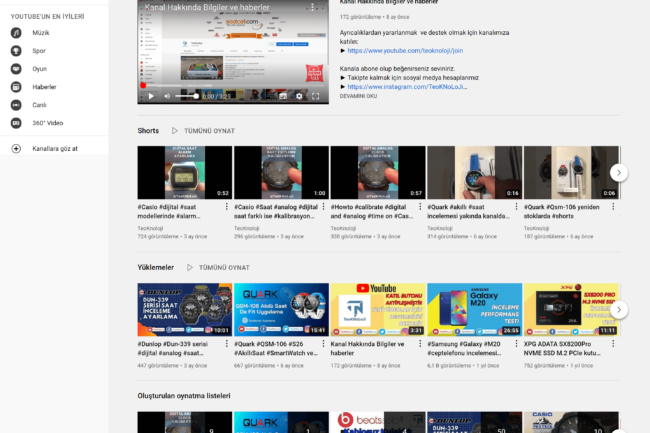The image size is (650, 433).
Task: Open options menu for #Quark #QSM-106 #S26 video
Action: [x=323, y=344]
